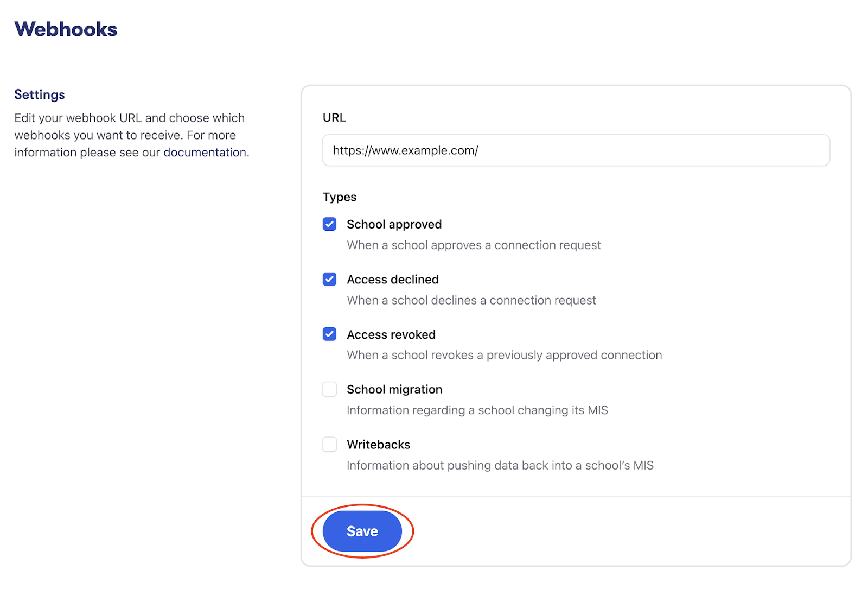Click the Access declined label text

pos(392,279)
